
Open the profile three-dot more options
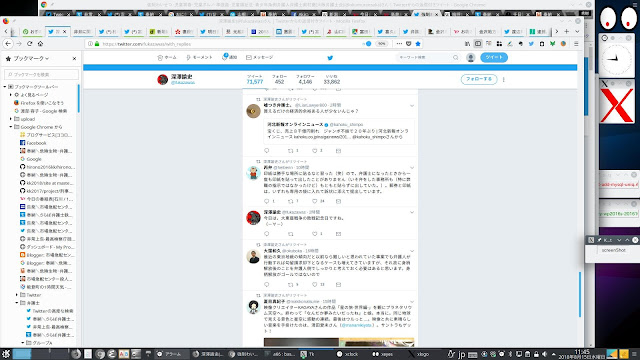tap(504, 80)
